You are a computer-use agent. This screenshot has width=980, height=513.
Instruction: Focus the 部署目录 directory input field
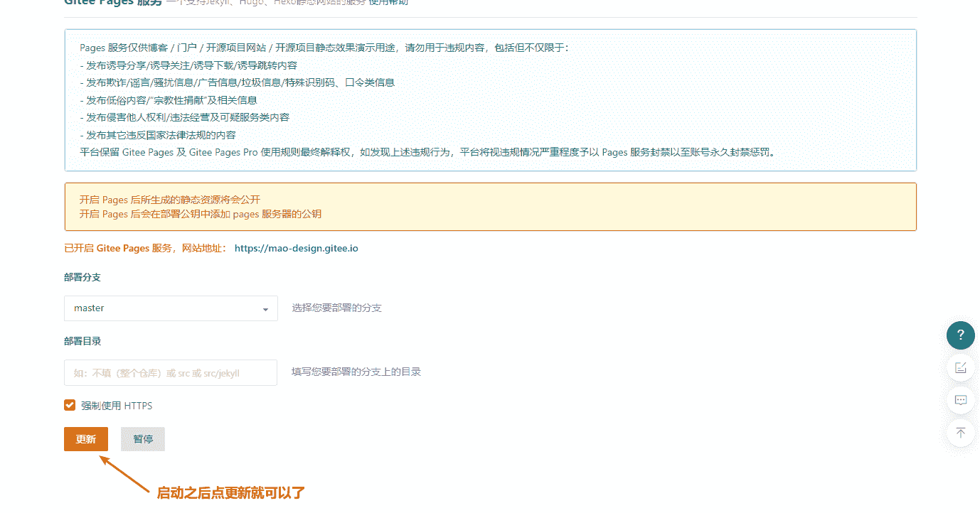tap(171, 372)
